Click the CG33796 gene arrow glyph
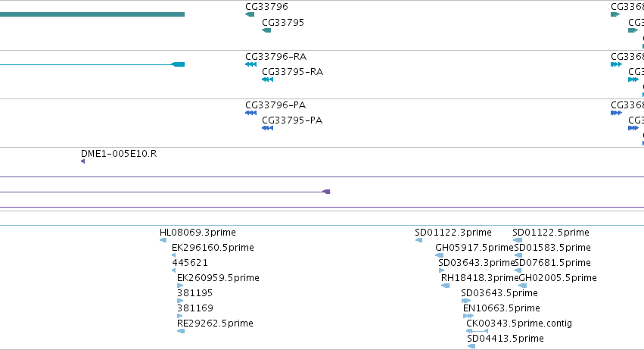Viewport: 644px width, 350px height. pos(250,14)
